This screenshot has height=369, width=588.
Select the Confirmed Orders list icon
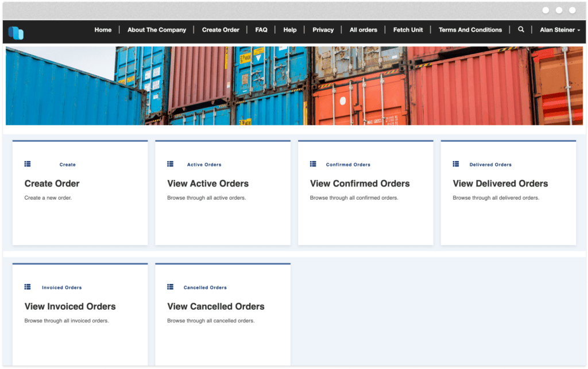313,164
